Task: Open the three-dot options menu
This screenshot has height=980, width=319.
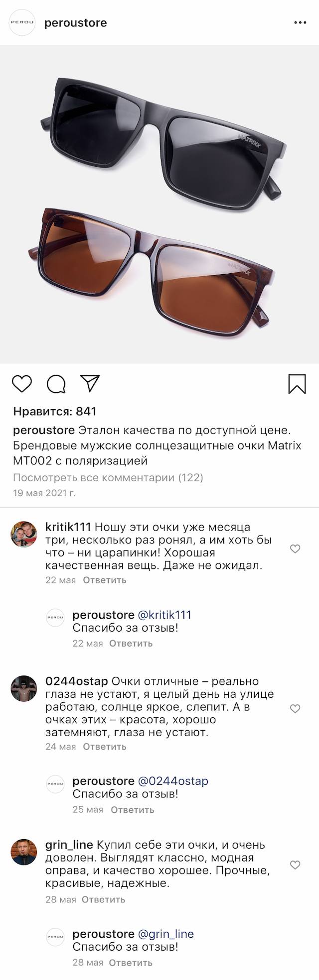Action: coord(300,23)
